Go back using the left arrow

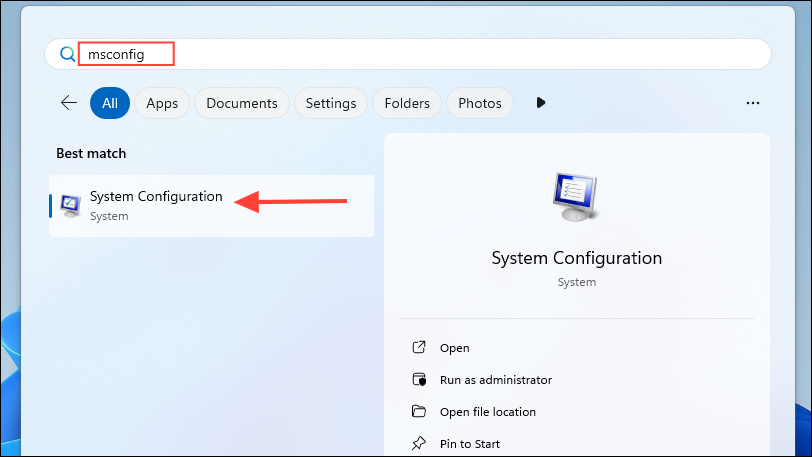coord(69,103)
